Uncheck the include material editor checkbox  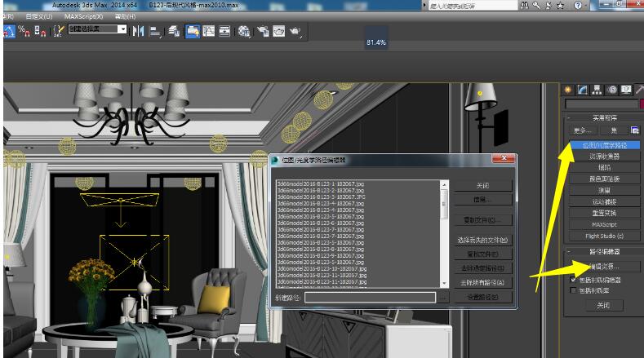tap(573, 280)
